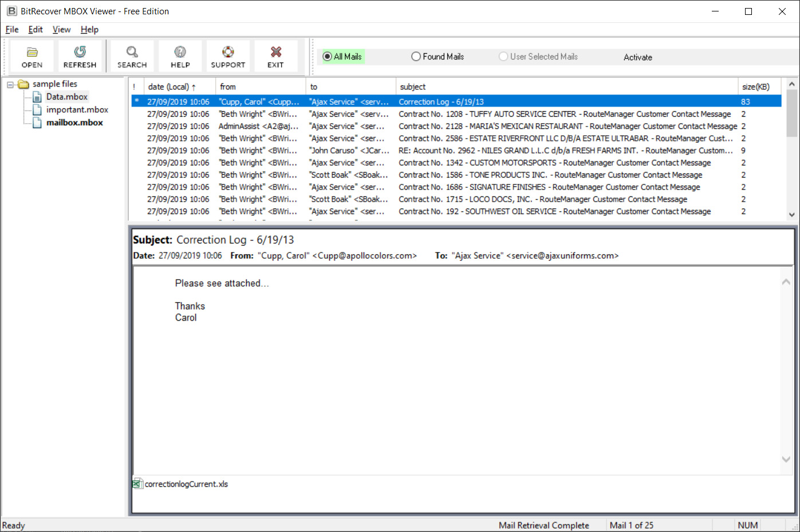Click the EXIT red cross icon

click(x=276, y=52)
